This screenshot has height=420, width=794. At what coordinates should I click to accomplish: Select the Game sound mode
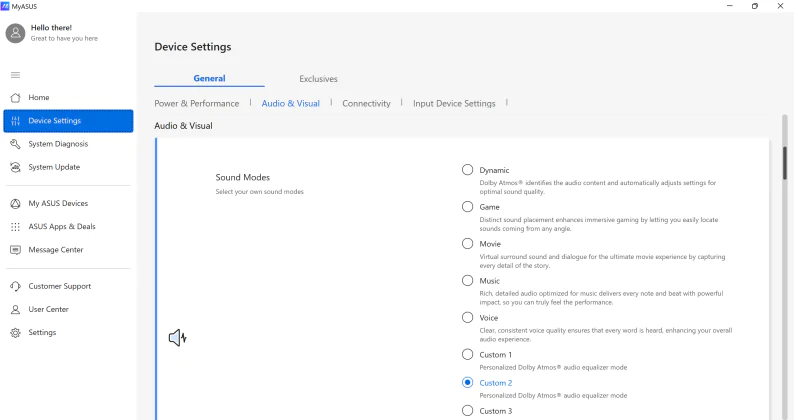click(x=467, y=207)
